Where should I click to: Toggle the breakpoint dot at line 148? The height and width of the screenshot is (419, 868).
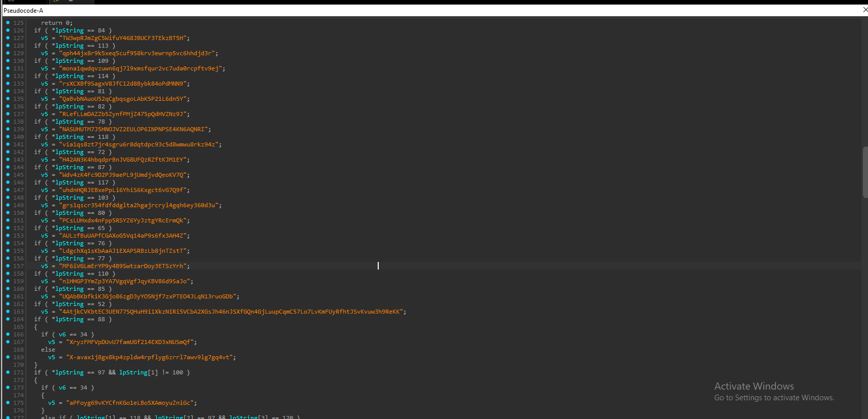(x=8, y=198)
